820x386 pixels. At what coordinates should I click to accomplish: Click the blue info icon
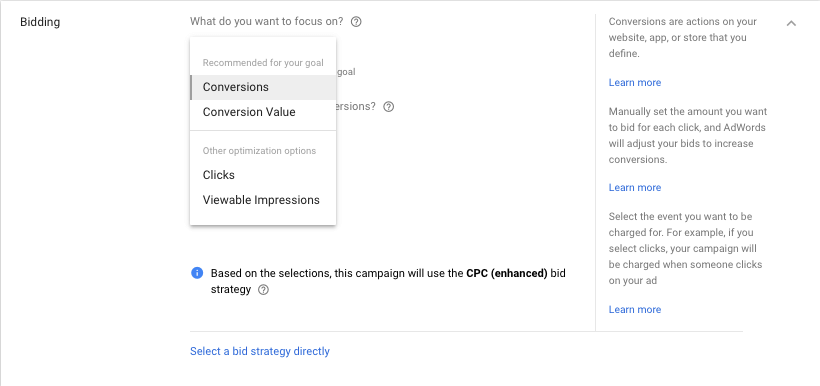[x=197, y=273]
